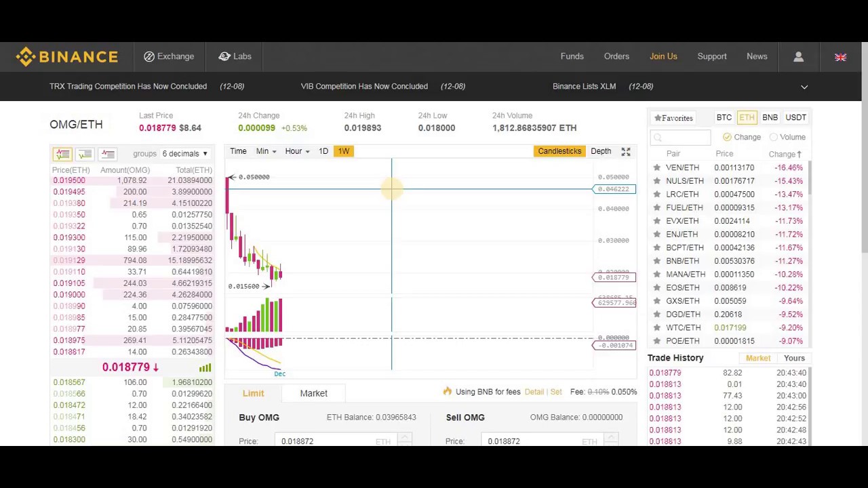Image resolution: width=868 pixels, height=488 pixels.
Task: Open the Support page
Action: 712,56
